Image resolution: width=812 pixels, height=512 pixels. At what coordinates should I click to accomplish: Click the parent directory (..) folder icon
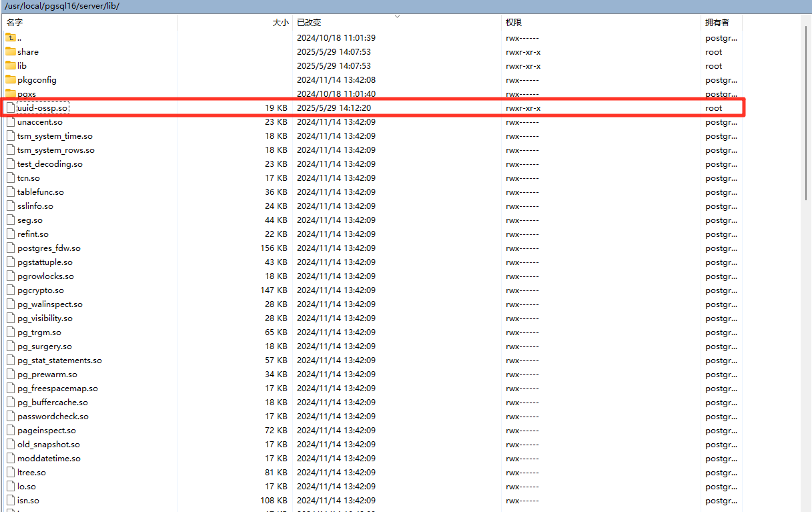10,37
